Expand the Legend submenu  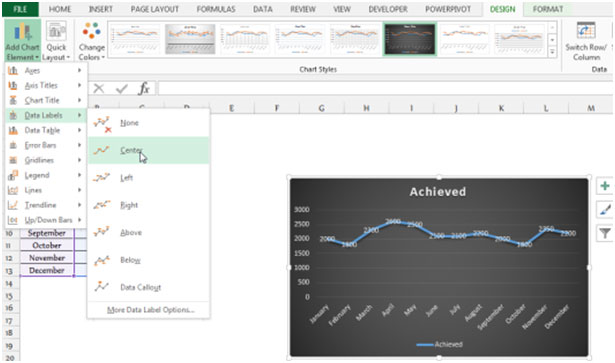coord(45,175)
